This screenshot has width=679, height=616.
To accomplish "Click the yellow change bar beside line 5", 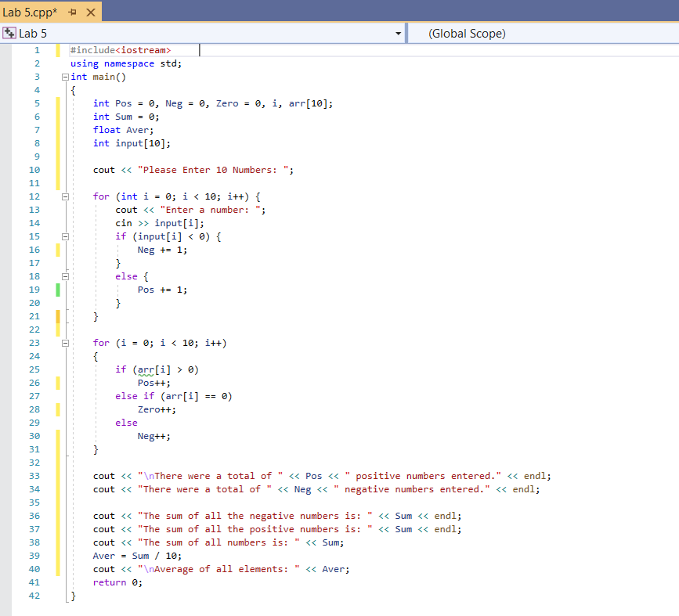I will (56, 103).
